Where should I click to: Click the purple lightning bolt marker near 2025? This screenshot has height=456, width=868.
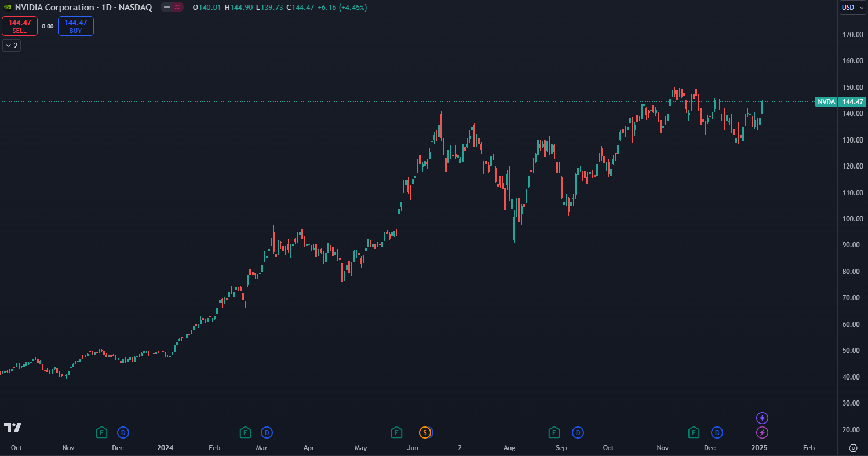click(x=762, y=432)
